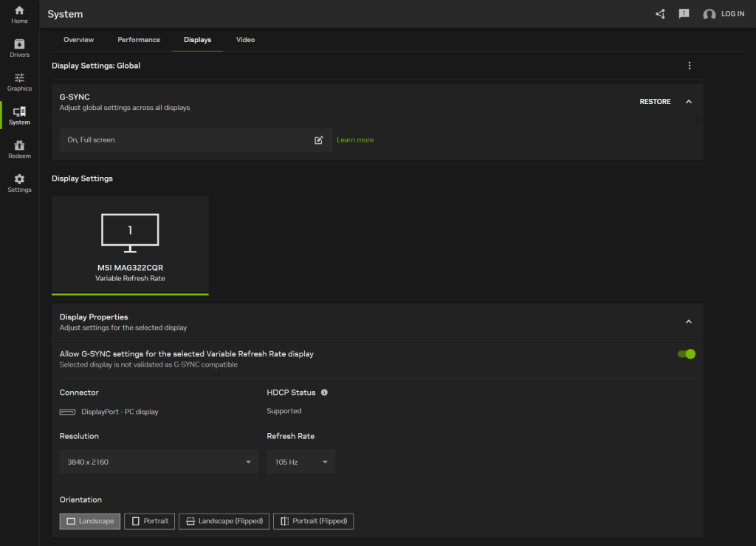Open the Resolution 3840 x 2160 dropdown
This screenshot has width=756, height=546.
(159, 462)
